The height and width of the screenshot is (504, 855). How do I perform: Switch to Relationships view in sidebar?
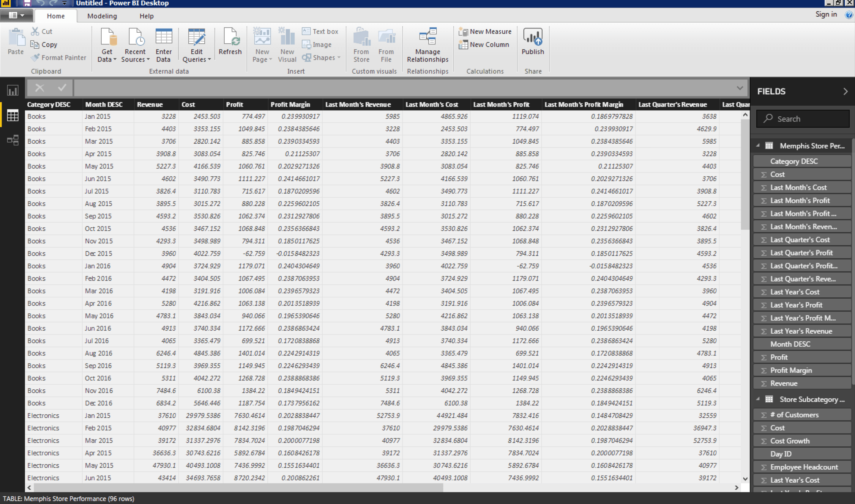point(12,140)
